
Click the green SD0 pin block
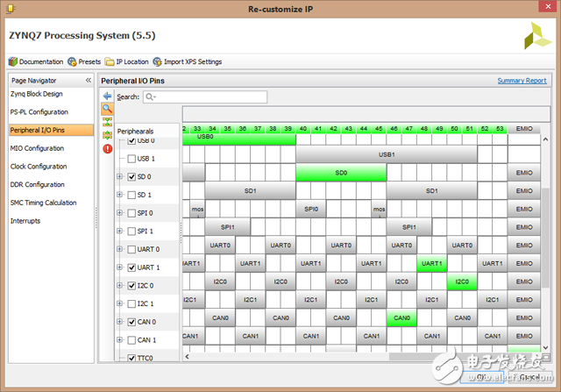[341, 173]
